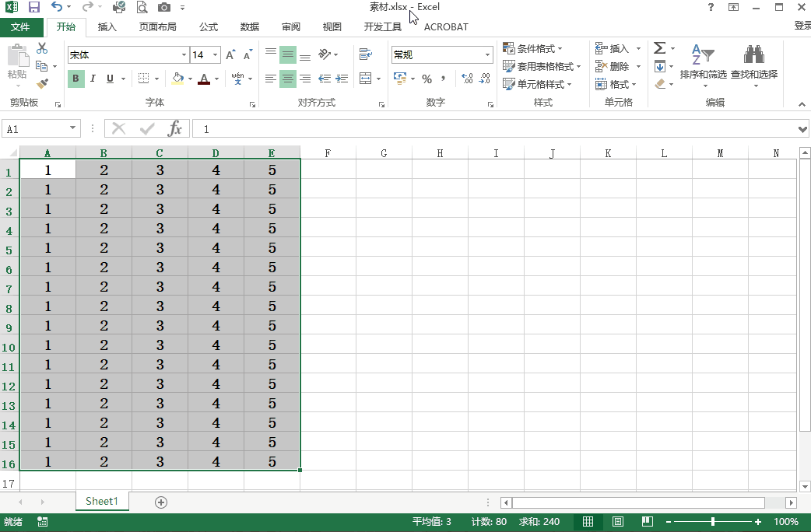Decrease font size with small A
Viewport: 811px width, 532px height.
(x=248, y=54)
